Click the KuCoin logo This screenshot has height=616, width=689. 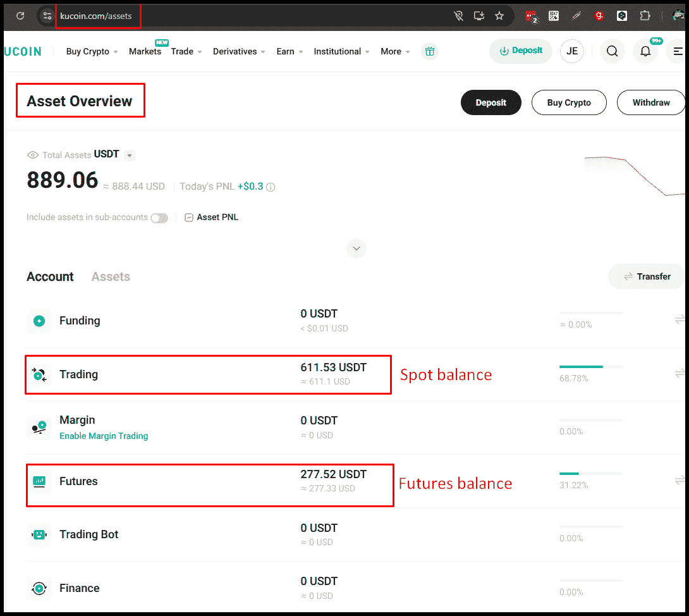click(23, 51)
